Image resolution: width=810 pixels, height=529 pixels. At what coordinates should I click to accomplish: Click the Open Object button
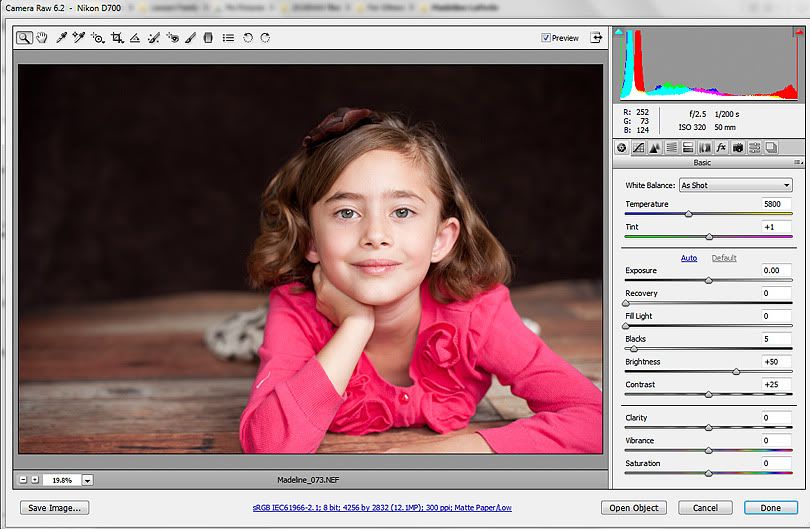point(633,508)
